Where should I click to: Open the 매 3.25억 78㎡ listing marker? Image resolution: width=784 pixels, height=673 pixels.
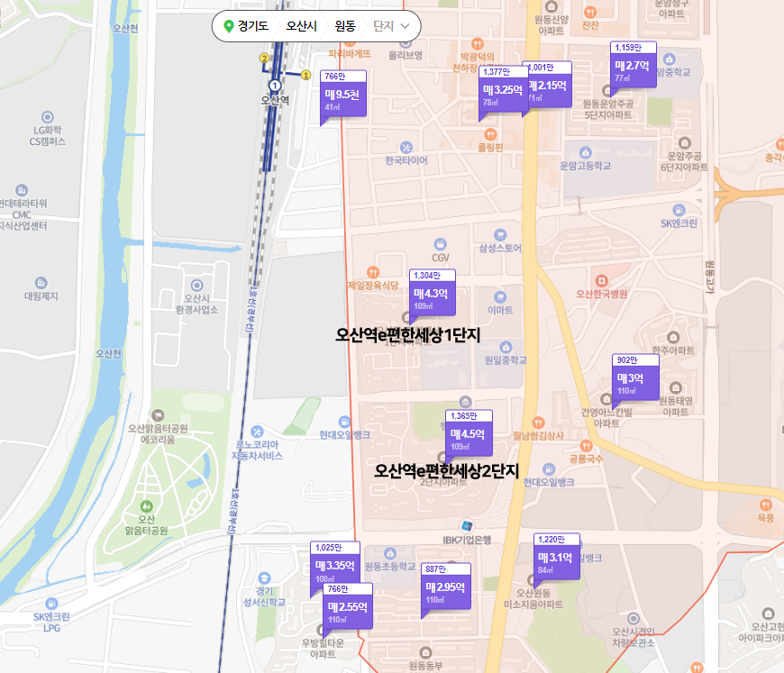pos(502,89)
